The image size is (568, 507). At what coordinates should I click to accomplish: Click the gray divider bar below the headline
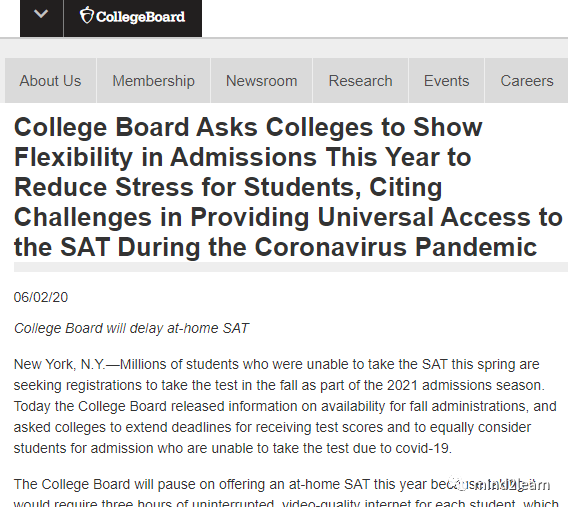tap(291, 267)
